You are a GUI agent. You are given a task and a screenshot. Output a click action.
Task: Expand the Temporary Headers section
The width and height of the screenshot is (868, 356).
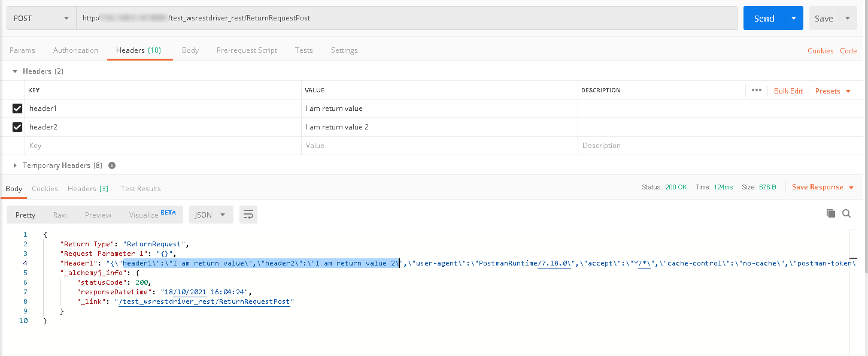(x=15, y=165)
